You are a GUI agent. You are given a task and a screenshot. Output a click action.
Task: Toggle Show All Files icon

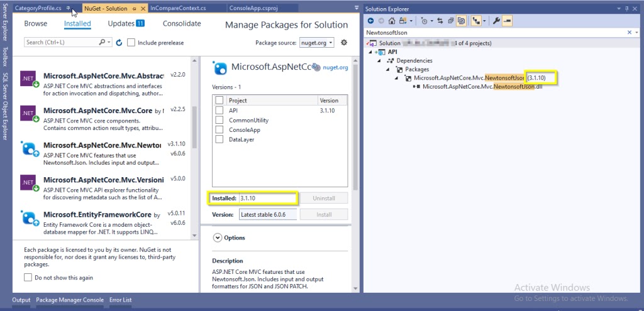pos(461,21)
